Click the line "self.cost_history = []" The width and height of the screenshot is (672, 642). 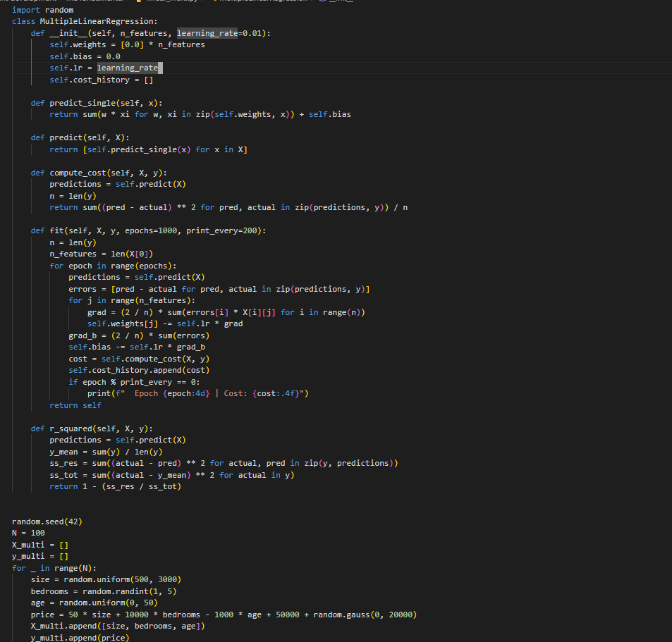point(101,80)
